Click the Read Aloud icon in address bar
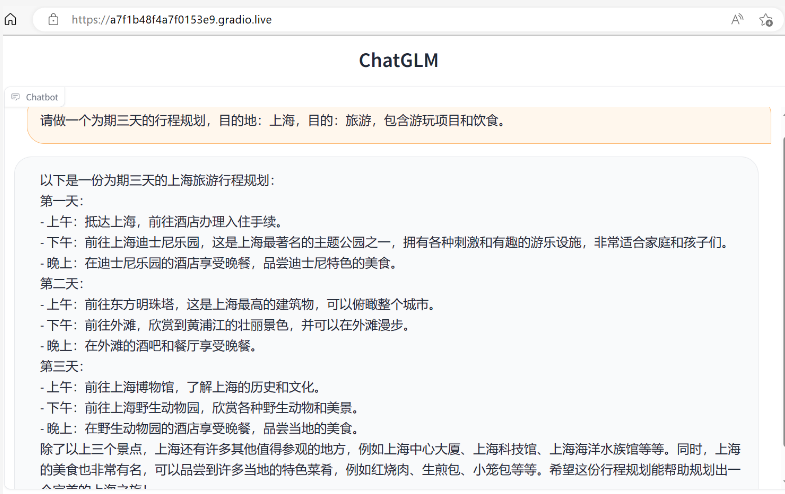This screenshot has height=494, width=785. (x=737, y=19)
